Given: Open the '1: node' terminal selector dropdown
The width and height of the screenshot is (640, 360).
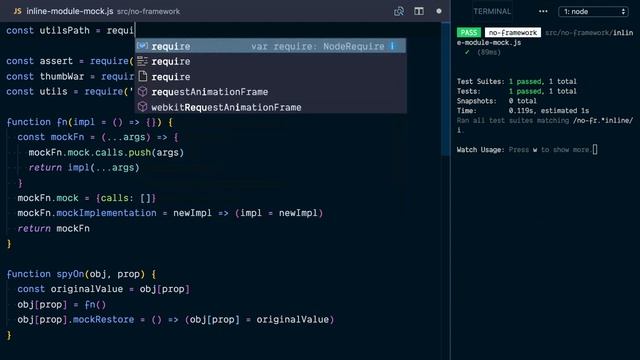Looking at the screenshot, I should click(x=593, y=11).
